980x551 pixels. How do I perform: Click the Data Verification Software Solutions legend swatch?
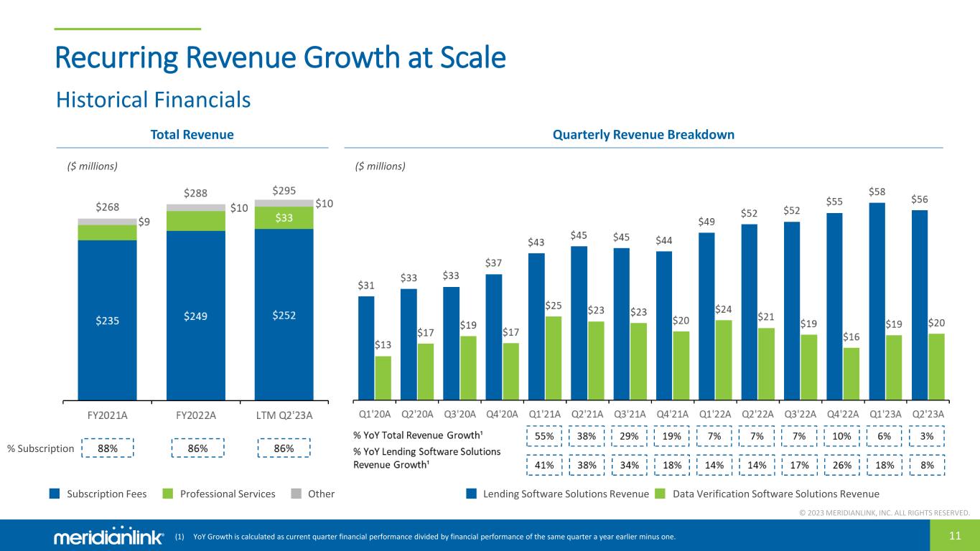661,494
